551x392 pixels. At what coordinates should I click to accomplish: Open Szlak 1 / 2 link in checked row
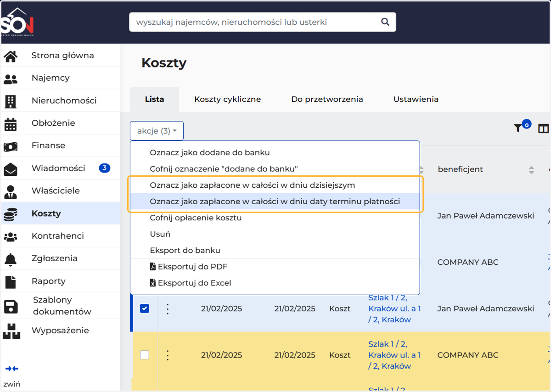[x=394, y=308]
